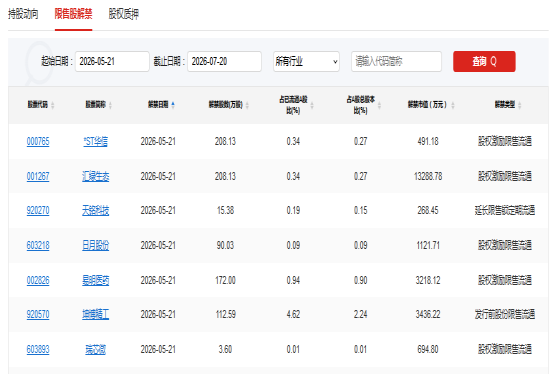
Task: Open the 汇绿生态 stock name link
Action: click(x=96, y=176)
